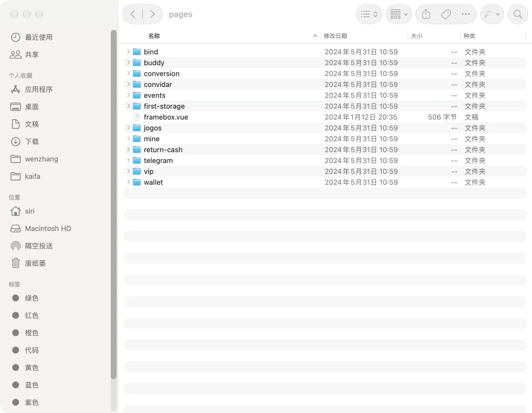Open the more actions ellipsis menu
The height and width of the screenshot is (413, 532).
point(465,14)
